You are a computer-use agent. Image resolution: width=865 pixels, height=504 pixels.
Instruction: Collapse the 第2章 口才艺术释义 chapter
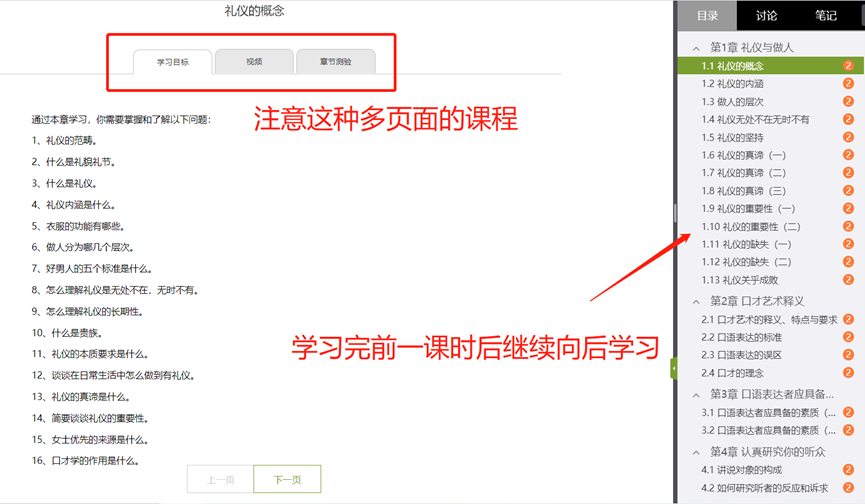click(x=696, y=302)
